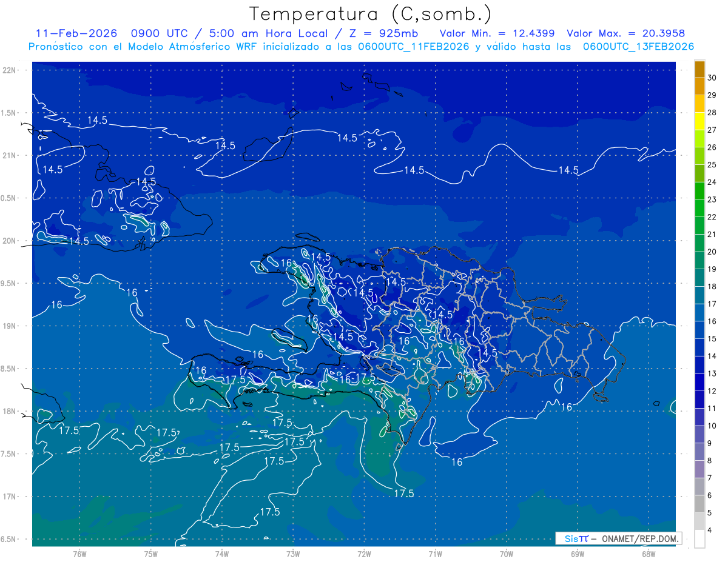Pick the yellow colorbar segment between 27 and 28
The width and height of the screenshot is (728, 562).
pyautogui.click(x=699, y=121)
